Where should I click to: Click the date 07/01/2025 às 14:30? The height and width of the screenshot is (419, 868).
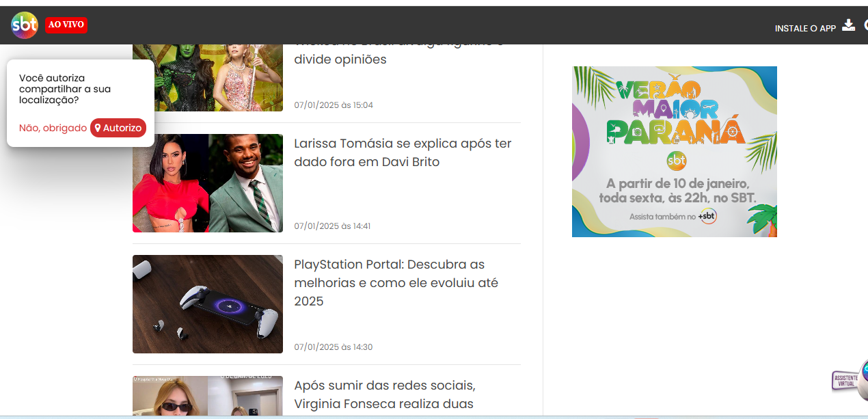(x=334, y=347)
